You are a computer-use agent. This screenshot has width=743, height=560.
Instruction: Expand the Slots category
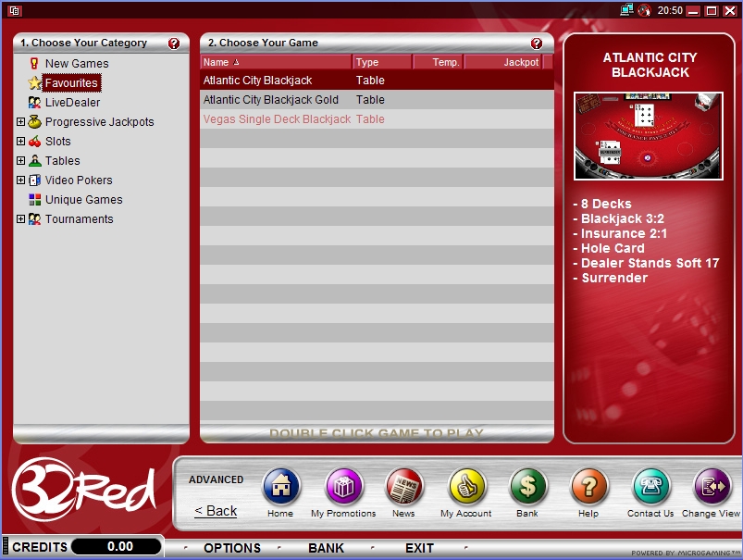point(20,142)
